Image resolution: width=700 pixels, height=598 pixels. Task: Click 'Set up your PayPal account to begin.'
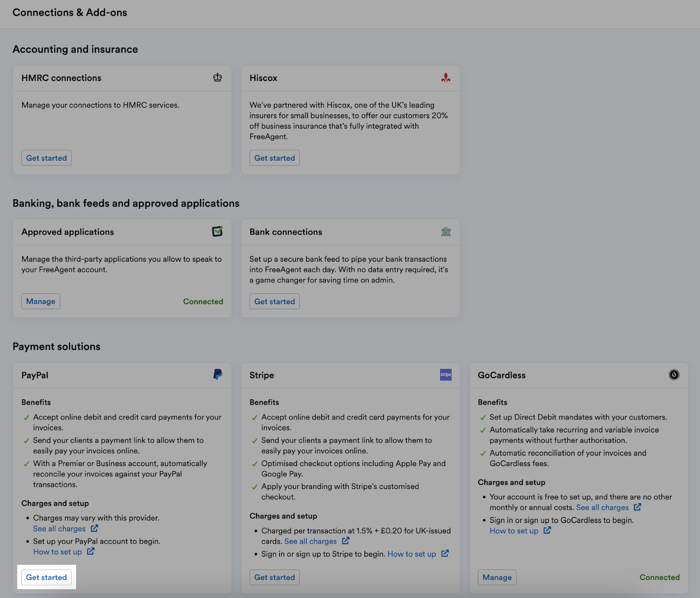(97, 542)
